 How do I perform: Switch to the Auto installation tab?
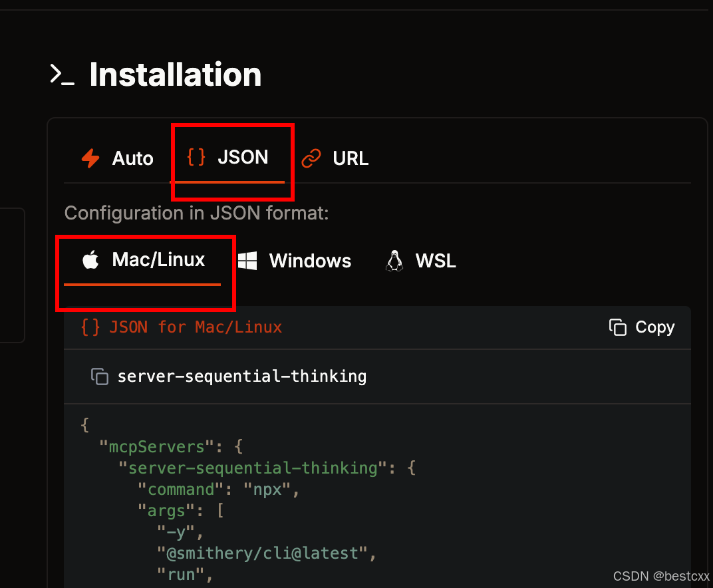point(117,158)
